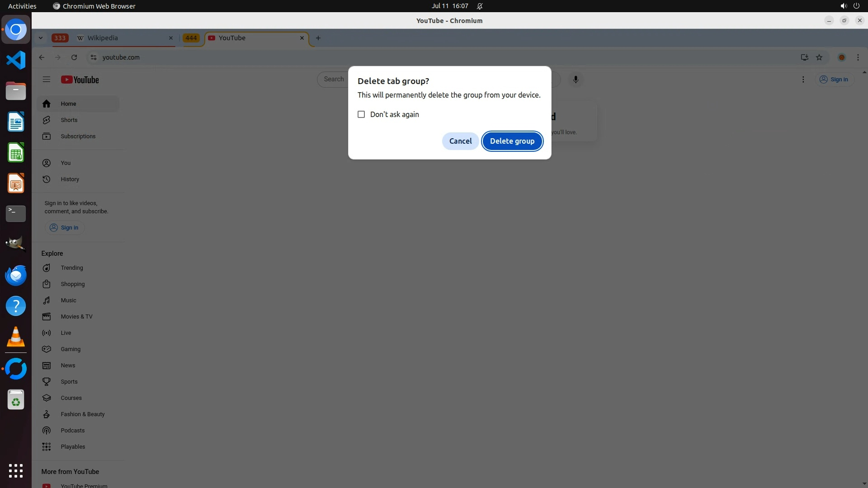Open the tab search dropdown arrow

tap(41, 38)
